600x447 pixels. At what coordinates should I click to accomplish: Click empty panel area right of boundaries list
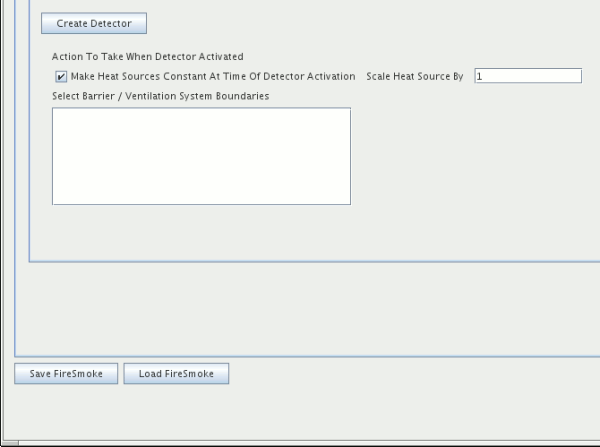(460, 156)
